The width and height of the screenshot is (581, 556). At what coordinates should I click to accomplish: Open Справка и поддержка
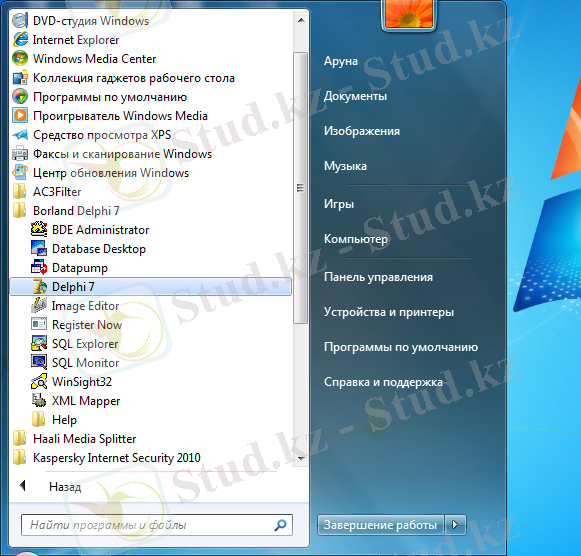[x=383, y=382]
